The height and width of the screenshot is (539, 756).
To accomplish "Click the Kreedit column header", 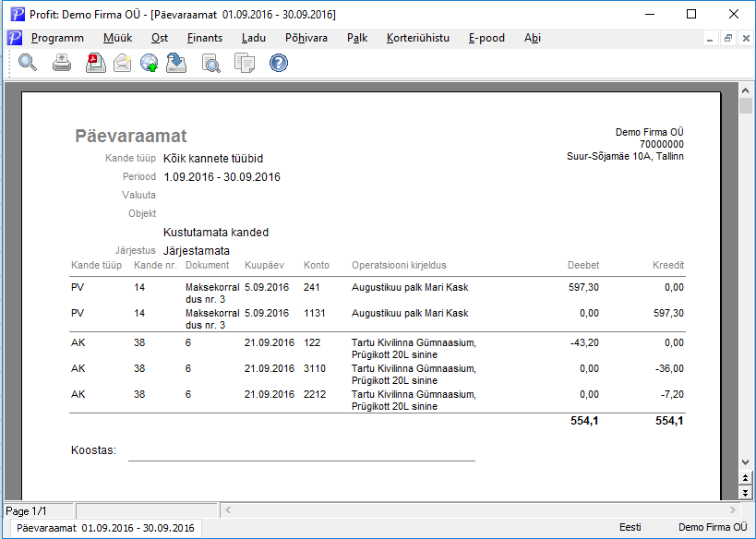I will click(x=668, y=265).
